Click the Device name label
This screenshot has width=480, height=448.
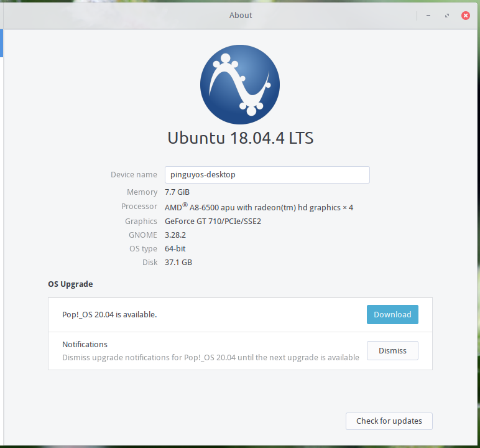click(134, 175)
